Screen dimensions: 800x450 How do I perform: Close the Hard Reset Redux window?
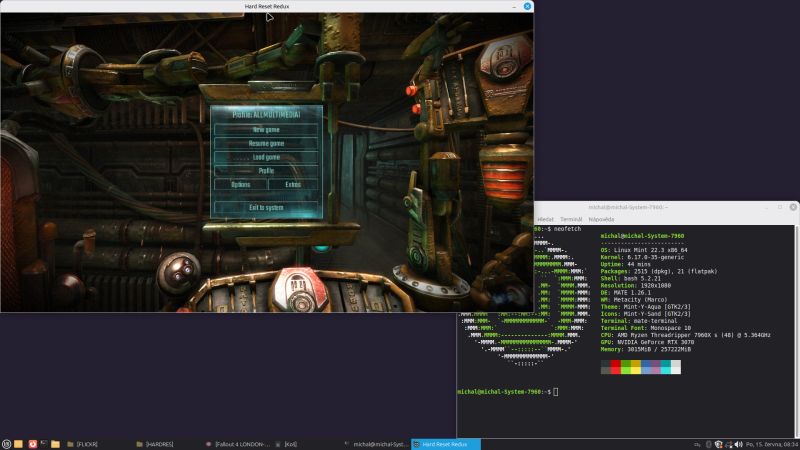pyautogui.click(x=528, y=6)
